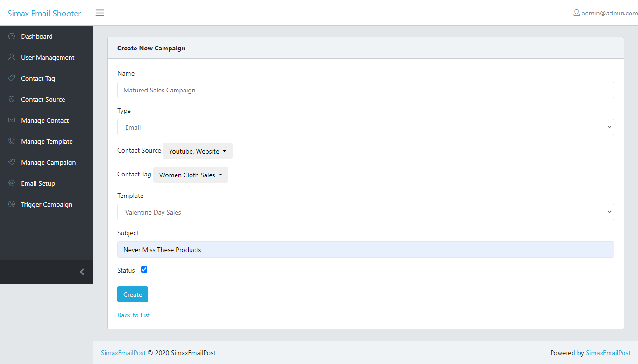
Task: Click the Trigger Campaign icon in sidebar
Action: pyautogui.click(x=12, y=204)
